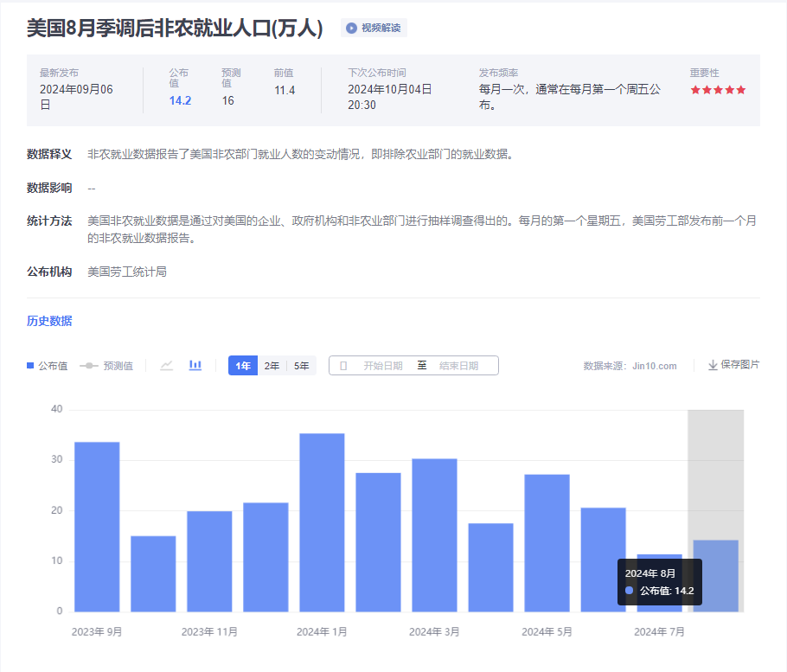Toggle the 公布值 legend series
Image resolution: width=787 pixels, height=672 pixels.
pyautogui.click(x=48, y=366)
